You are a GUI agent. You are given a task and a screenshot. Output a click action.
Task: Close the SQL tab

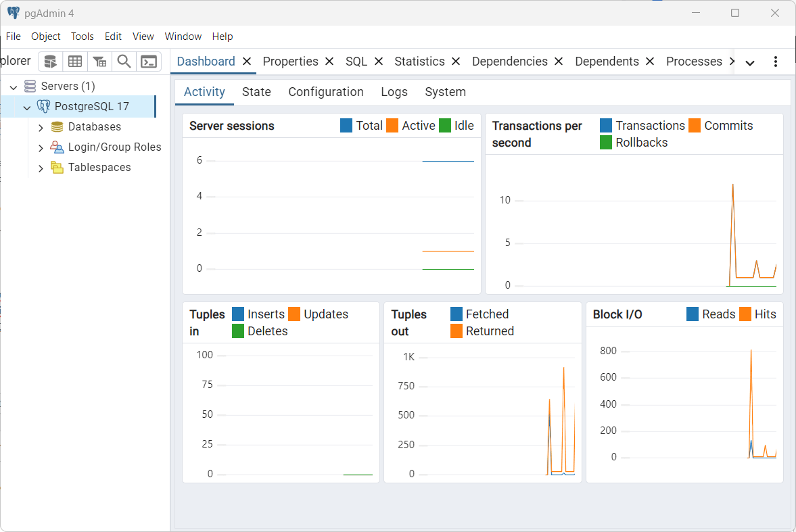[379, 62]
